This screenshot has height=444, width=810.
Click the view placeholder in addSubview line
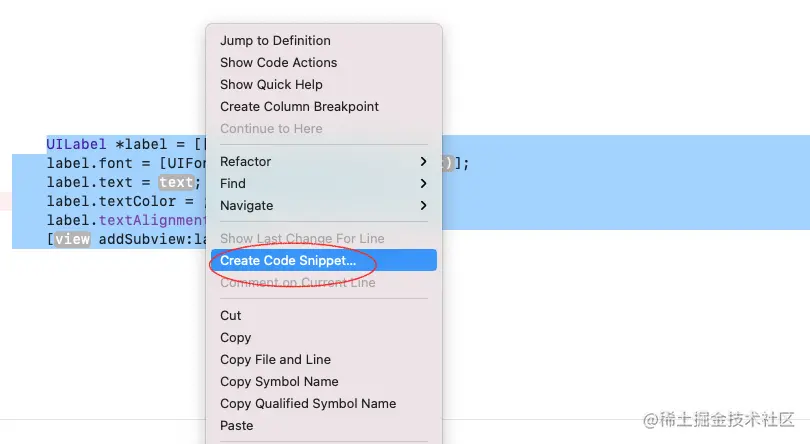71,240
